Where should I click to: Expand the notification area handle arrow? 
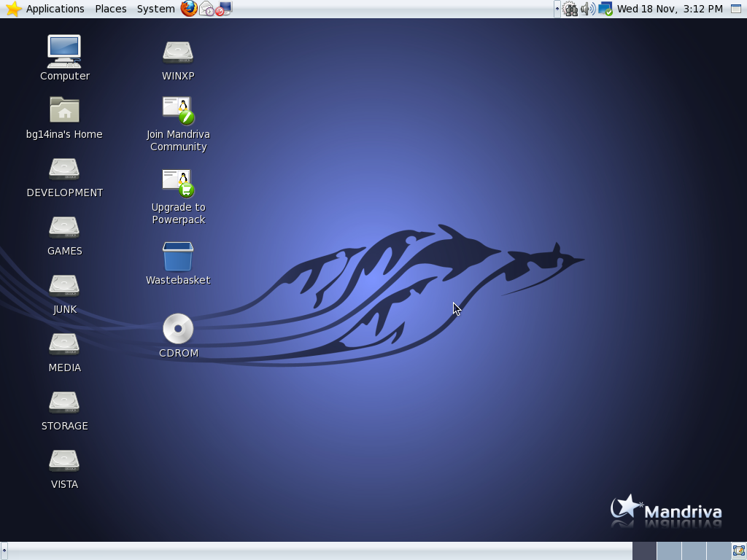click(x=557, y=9)
